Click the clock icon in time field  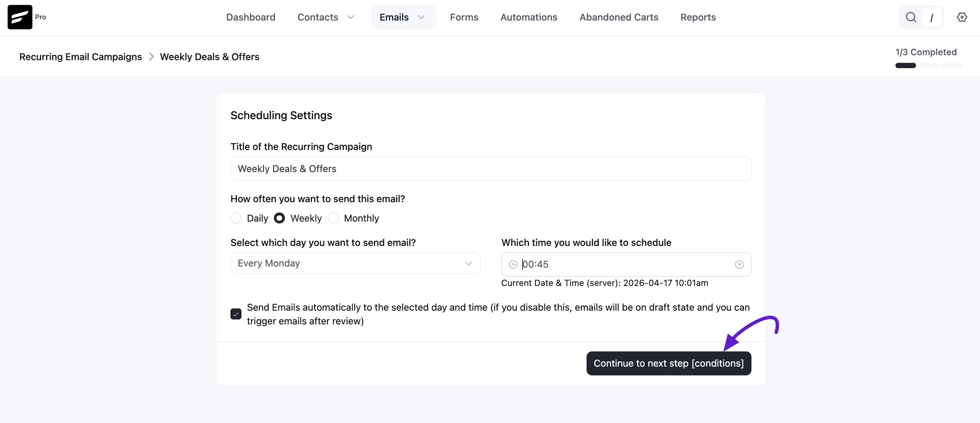(x=513, y=264)
